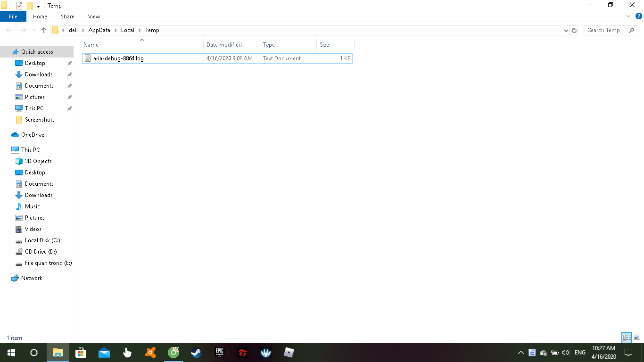
Task: Navigate to AppData in the breadcrumb
Action: (x=99, y=30)
